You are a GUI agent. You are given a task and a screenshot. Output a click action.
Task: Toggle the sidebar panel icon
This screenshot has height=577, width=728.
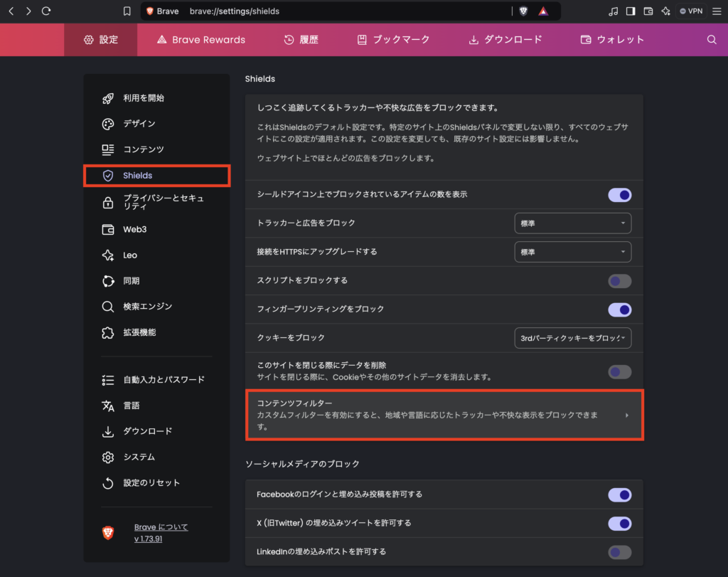(x=631, y=11)
